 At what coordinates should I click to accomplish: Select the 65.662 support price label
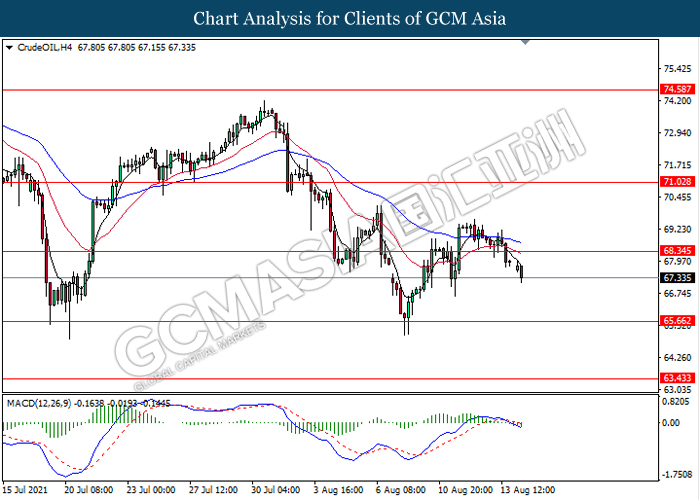(677, 321)
